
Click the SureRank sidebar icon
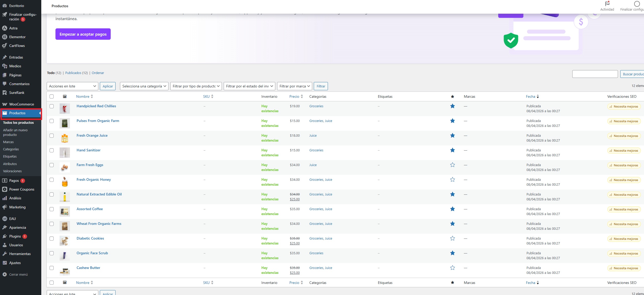click(5, 93)
